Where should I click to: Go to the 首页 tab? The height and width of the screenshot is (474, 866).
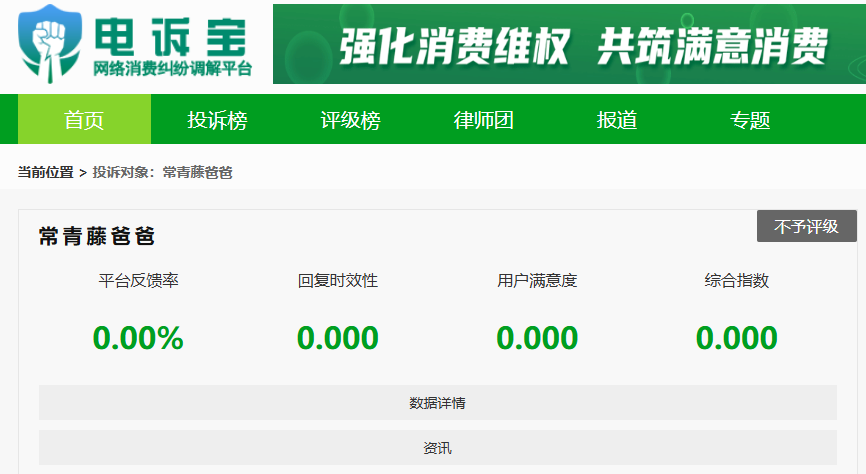(85, 119)
